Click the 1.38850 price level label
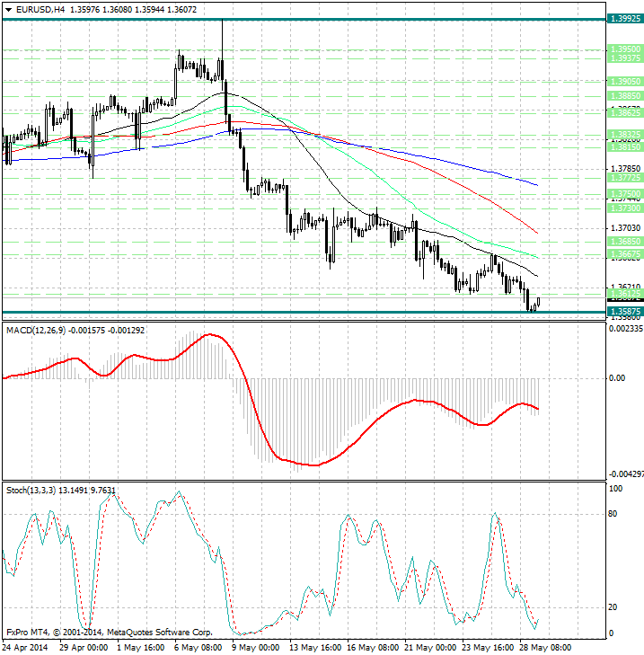This screenshot has height=655, width=644. pos(625,96)
